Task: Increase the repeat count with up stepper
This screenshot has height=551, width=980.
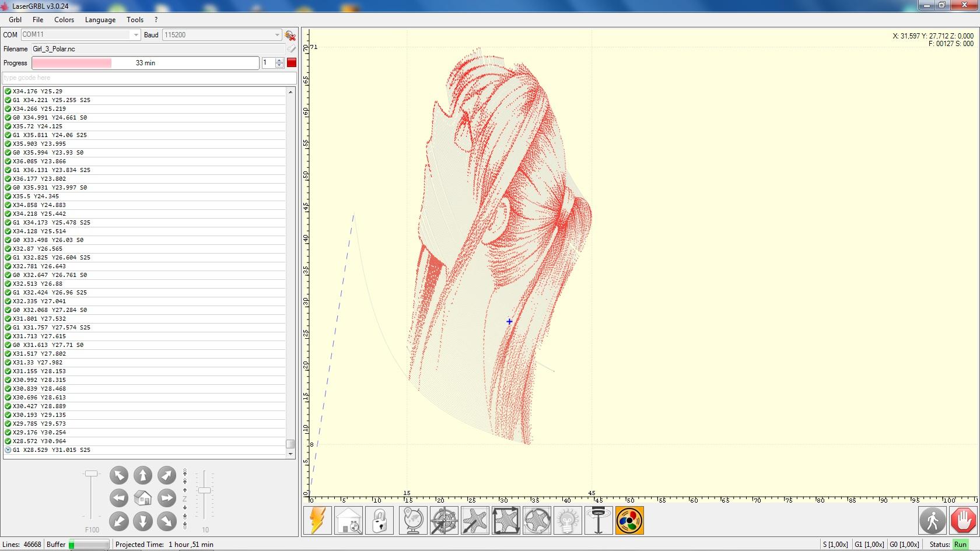Action: coord(279,60)
